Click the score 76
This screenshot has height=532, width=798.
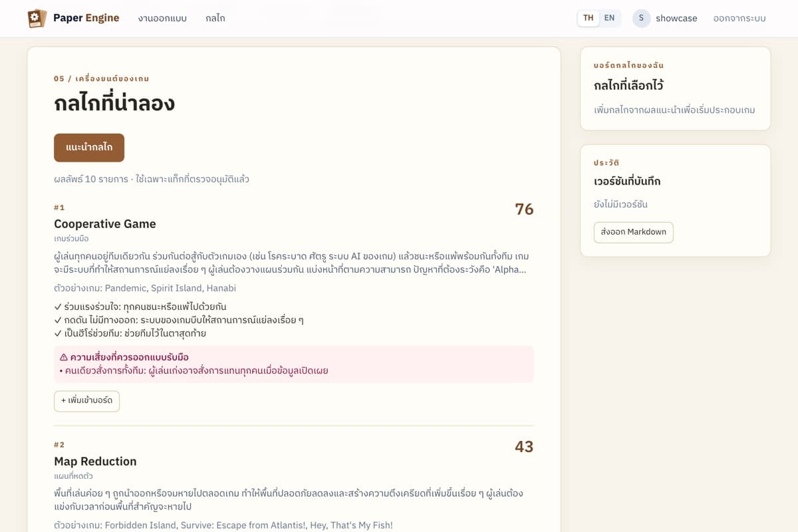click(x=524, y=209)
